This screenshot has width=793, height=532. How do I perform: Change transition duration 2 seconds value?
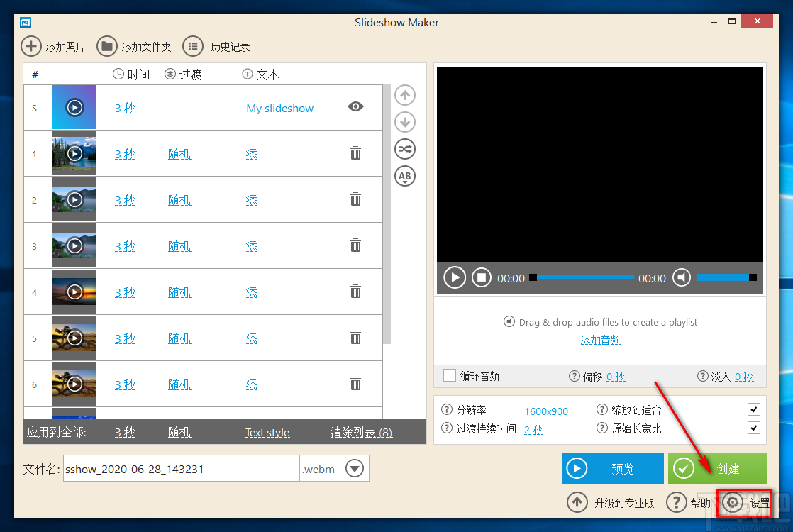pyautogui.click(x=533, y=429)
